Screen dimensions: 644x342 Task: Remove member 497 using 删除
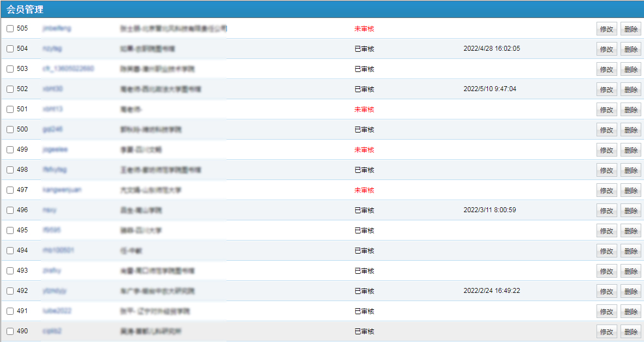coord(630,190)
